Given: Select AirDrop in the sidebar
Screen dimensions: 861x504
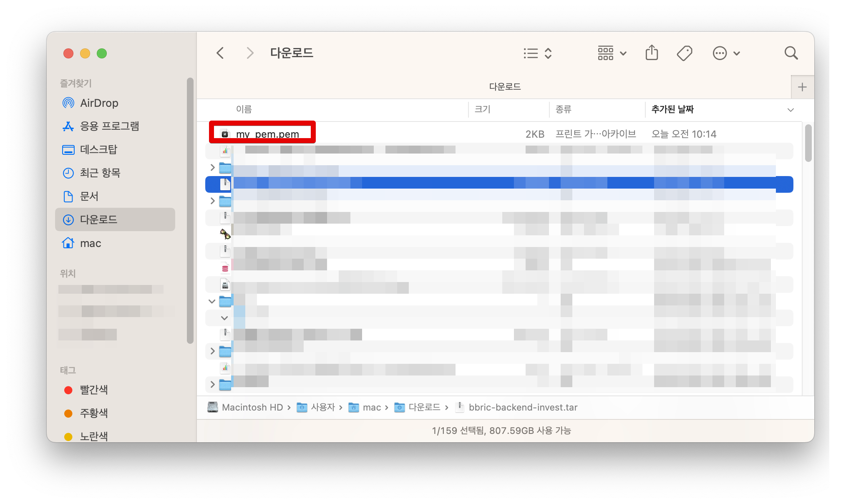Looking at the screenshot, I should [x=99, y=103].
